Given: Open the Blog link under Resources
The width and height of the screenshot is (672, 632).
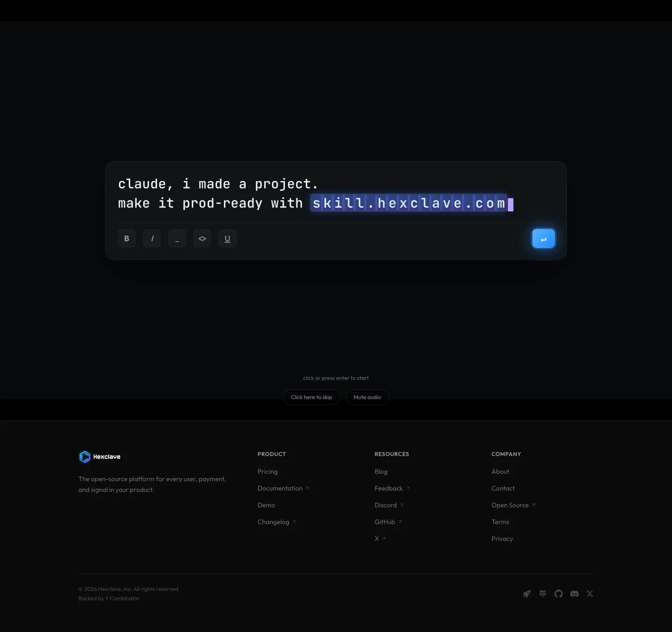Looking at the screenshot, I should point(381,471).
